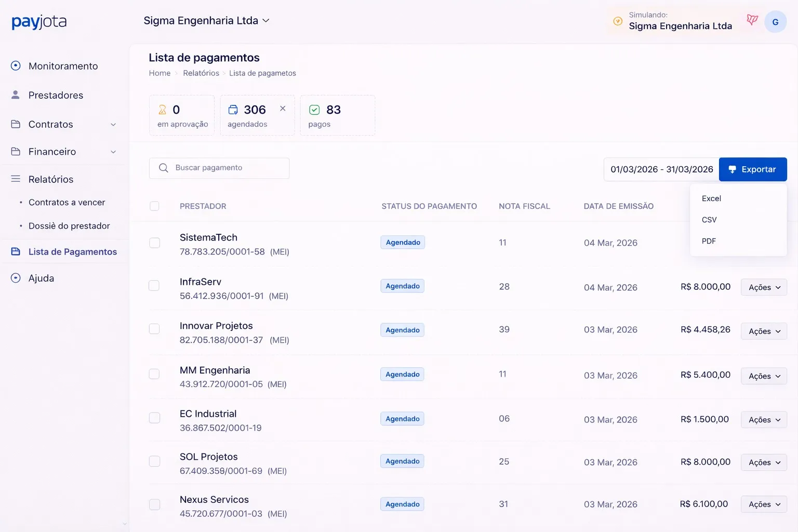
Task: Check the MM Engenharia row checkbox
Action: coord(154,374)
